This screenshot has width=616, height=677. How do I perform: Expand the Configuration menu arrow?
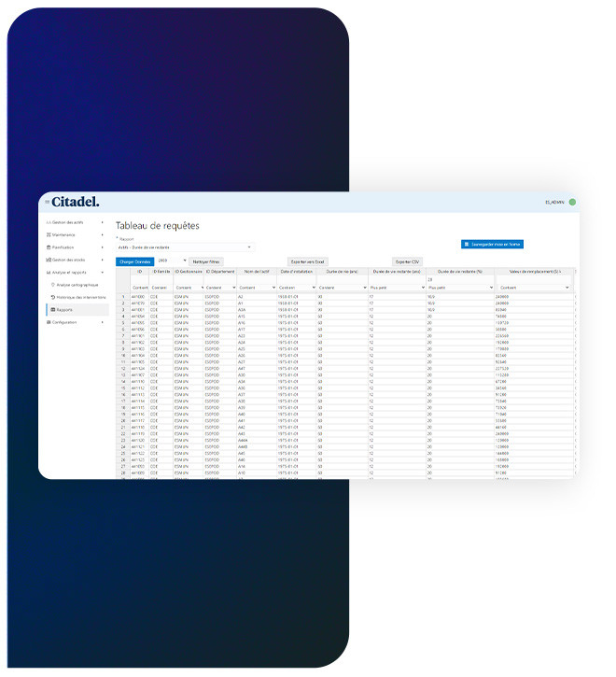click(103, 322)
